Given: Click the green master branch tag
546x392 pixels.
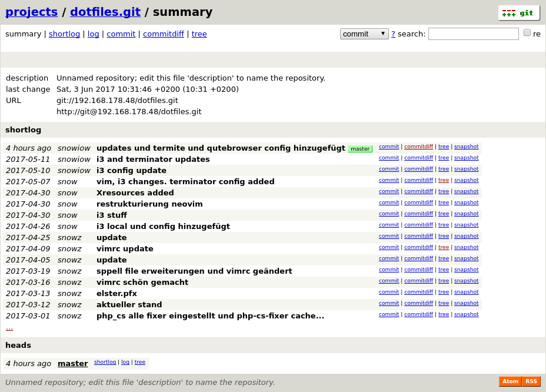Looking at the screenshot, I should 360,149.
